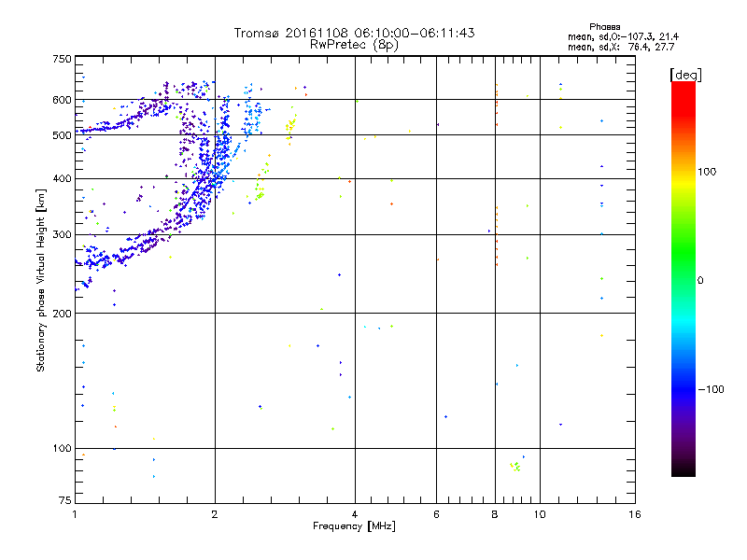Screen dimensions: 747x560
Task: Click the color bar label '-100'
Action: pos(711,389)
